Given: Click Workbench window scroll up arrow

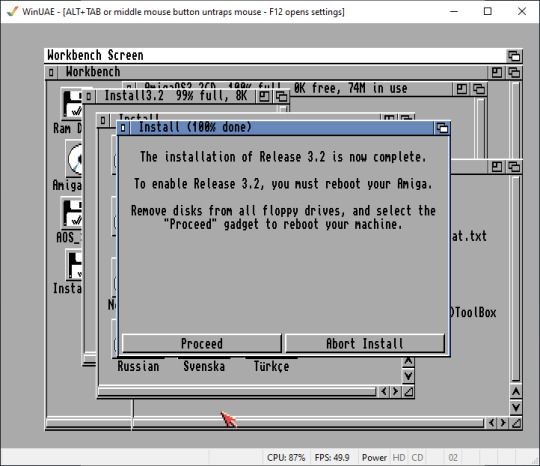Looking at the screenshot, I should [x=516, y=392].
